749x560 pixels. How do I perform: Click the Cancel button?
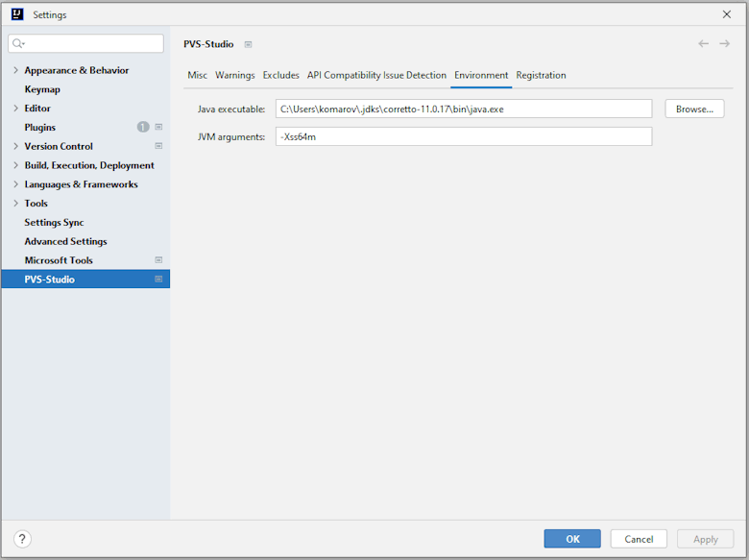point(639,539)
